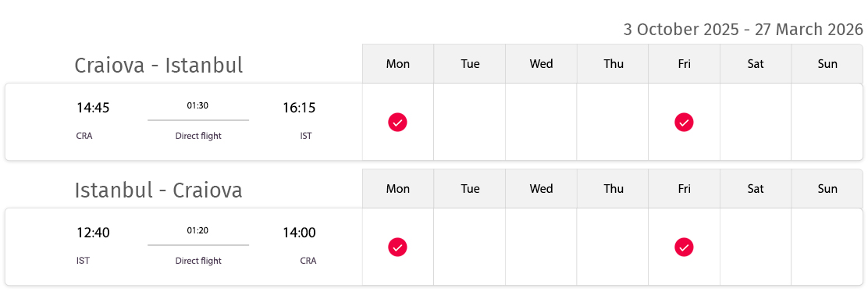Click the Craiova - Istanbul route title

coord(158,66)
